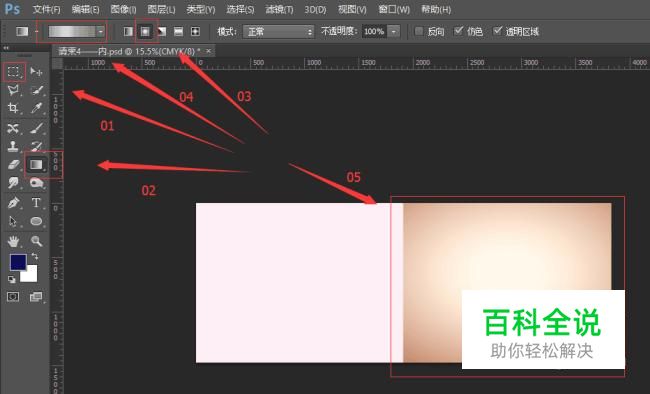Select the Polygonal Lasso tool
Image resolution: width=650 pixels, height=394 pixels.
[13, 90]
